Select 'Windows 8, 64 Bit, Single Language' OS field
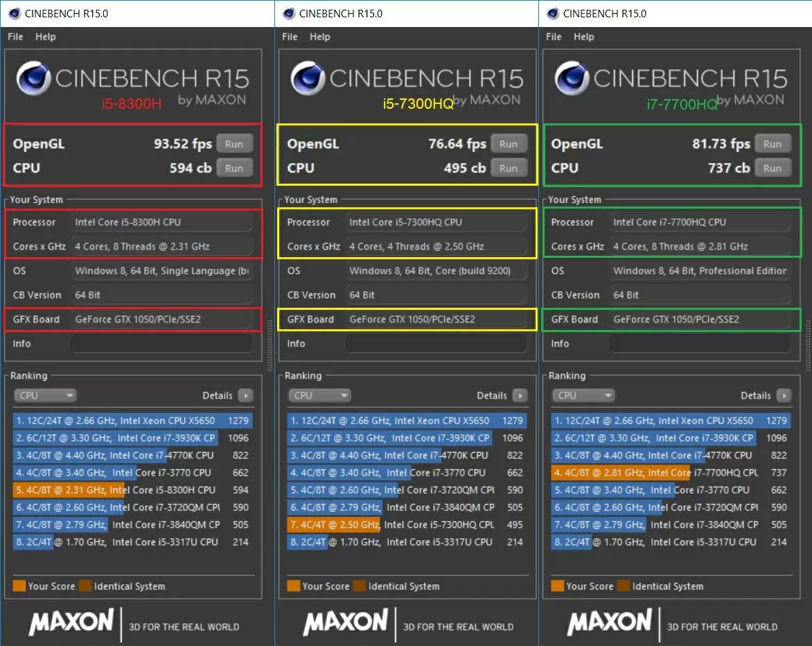 coord(161,271)
